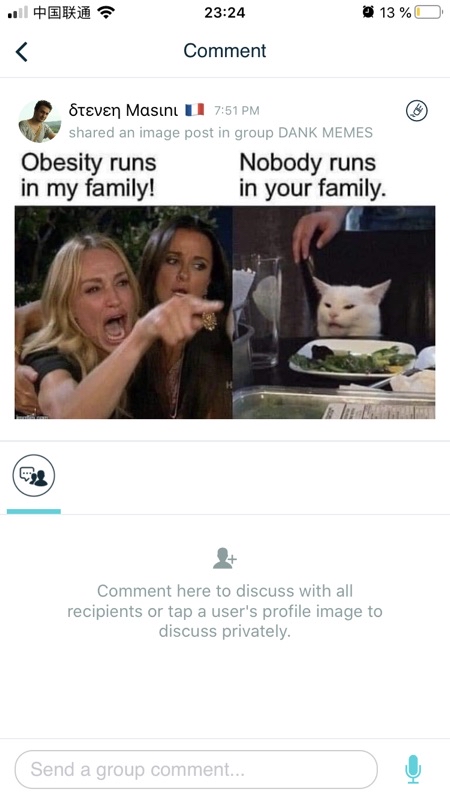This screenshot has width=450, height=800.
Task: Open the poster's profile avatar photo
Action: tap(39, 121)
